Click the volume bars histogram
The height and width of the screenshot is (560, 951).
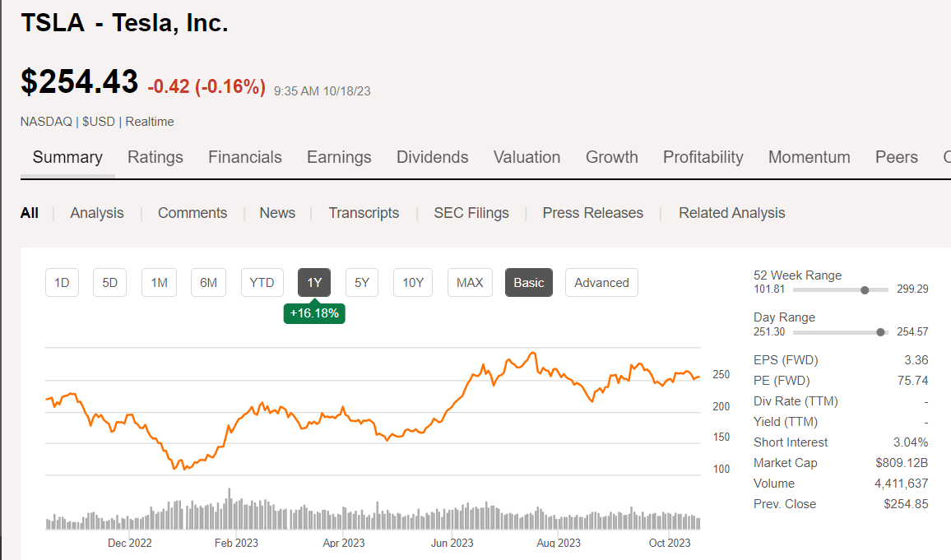pos(373,509)
